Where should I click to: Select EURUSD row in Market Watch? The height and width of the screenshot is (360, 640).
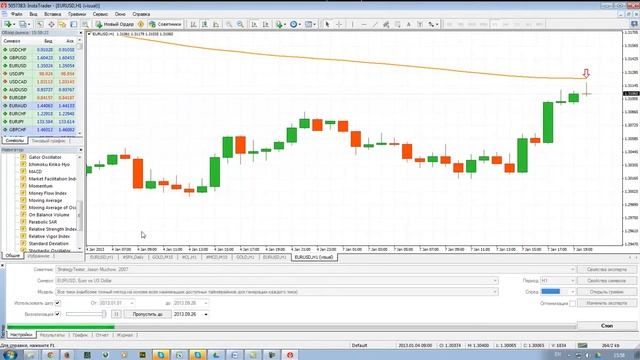pyautogui.click(x=40, y=66)
